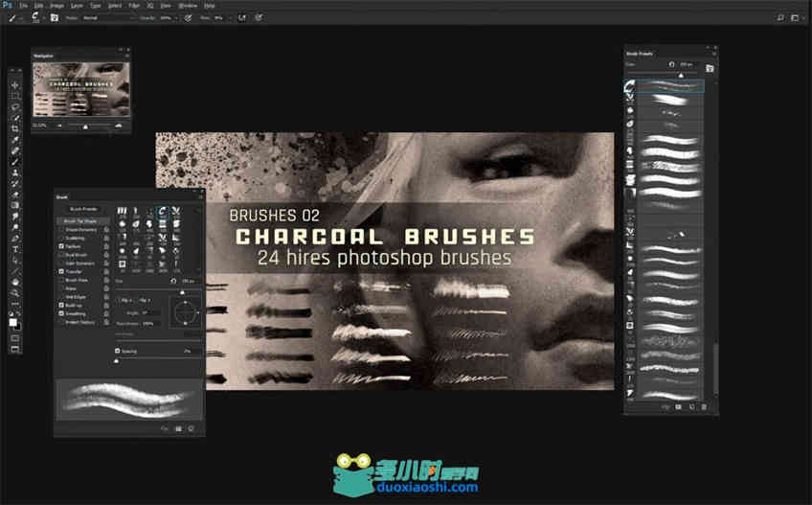The height and width of the screenshot is (505, 812).
Task: Open the Layer menu
Action: click(x=77, y=5)
